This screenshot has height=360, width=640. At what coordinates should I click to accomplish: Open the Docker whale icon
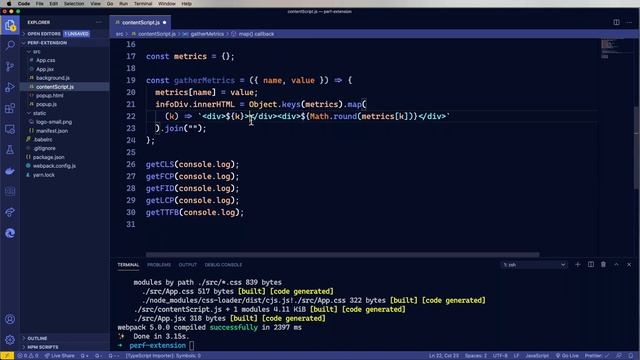tap(10, 171)
